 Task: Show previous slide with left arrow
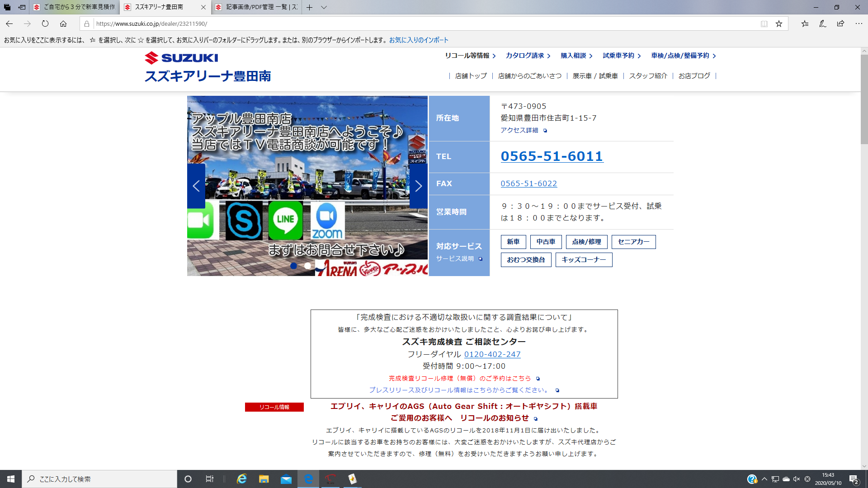[x=196, y=186]
